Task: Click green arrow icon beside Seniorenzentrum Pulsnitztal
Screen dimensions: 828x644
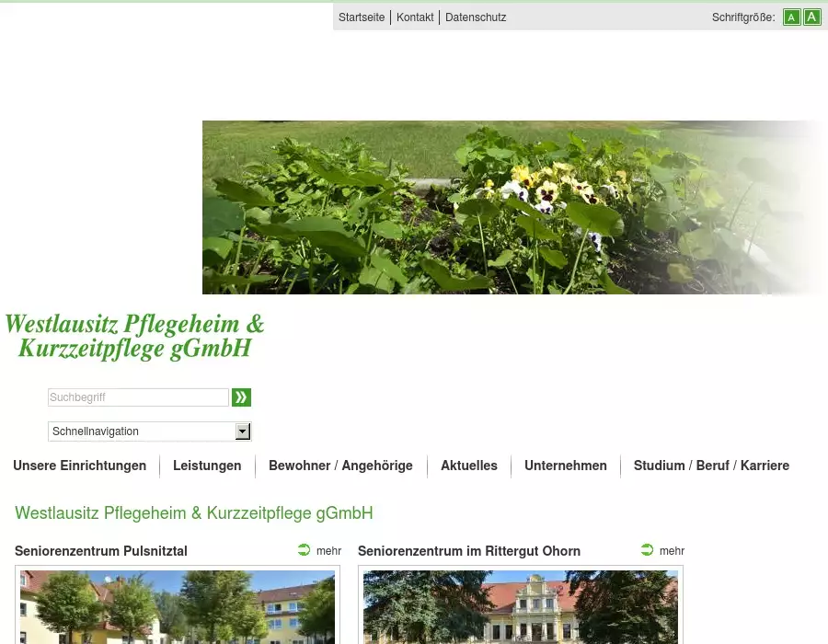Action: (x=305, y=550)
